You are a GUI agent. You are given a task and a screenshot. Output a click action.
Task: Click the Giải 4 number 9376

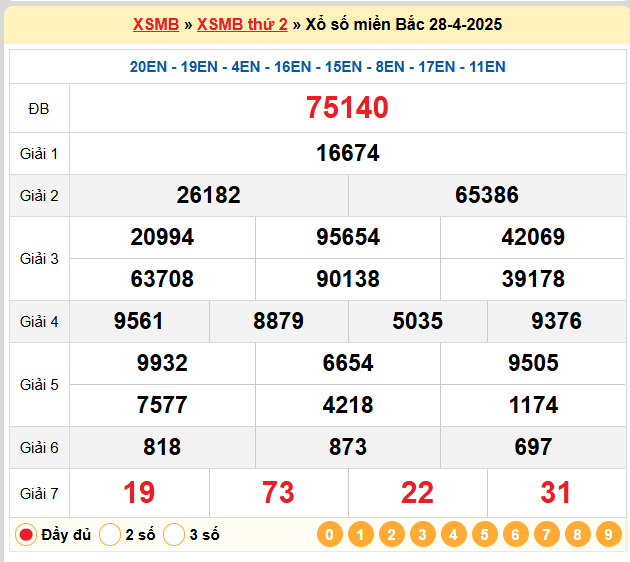coord(556,321)
